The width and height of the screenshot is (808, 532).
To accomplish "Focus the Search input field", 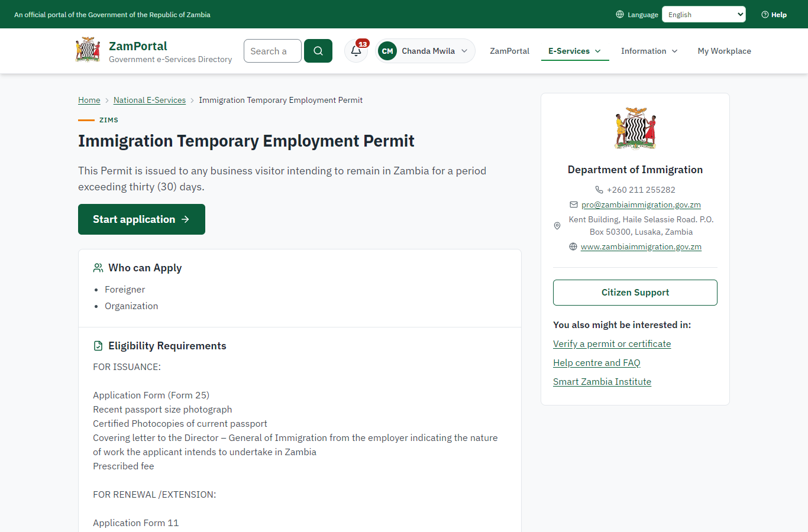I will (x=273, y=51).
